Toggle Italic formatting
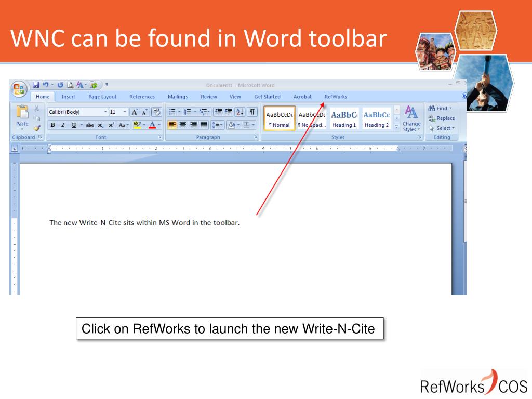This screenshot has height=399, width=532. [x=63, y=125]
